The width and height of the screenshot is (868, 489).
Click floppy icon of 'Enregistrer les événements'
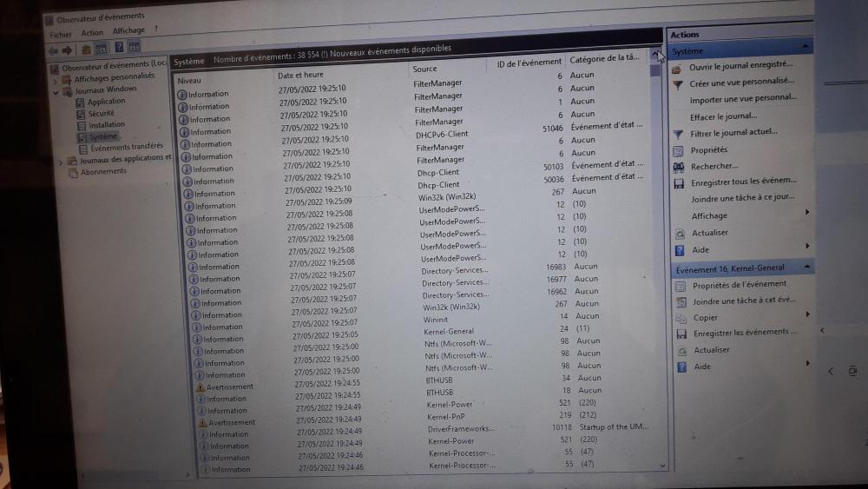point(682,334)
